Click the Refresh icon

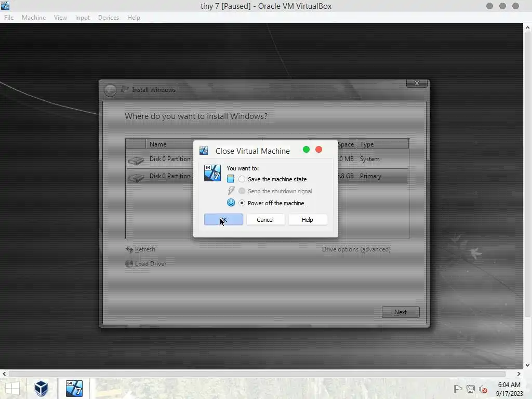coord(129,249)
